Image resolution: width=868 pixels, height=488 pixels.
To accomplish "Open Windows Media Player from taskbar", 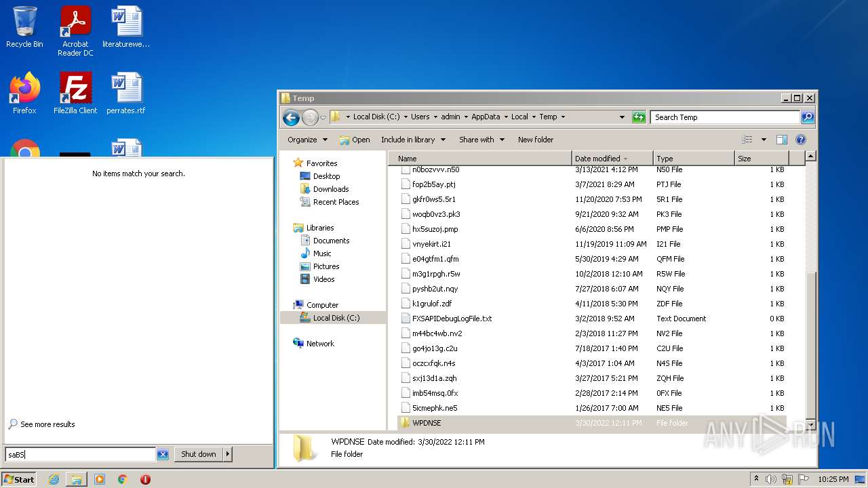I will coord(100,479).
